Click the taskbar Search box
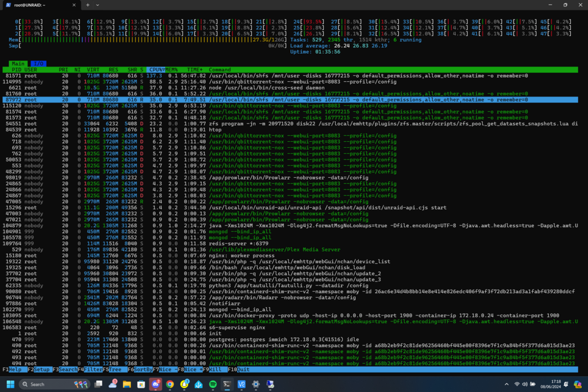The height and width of the screenshot is (392, 588). pos(55,384)
